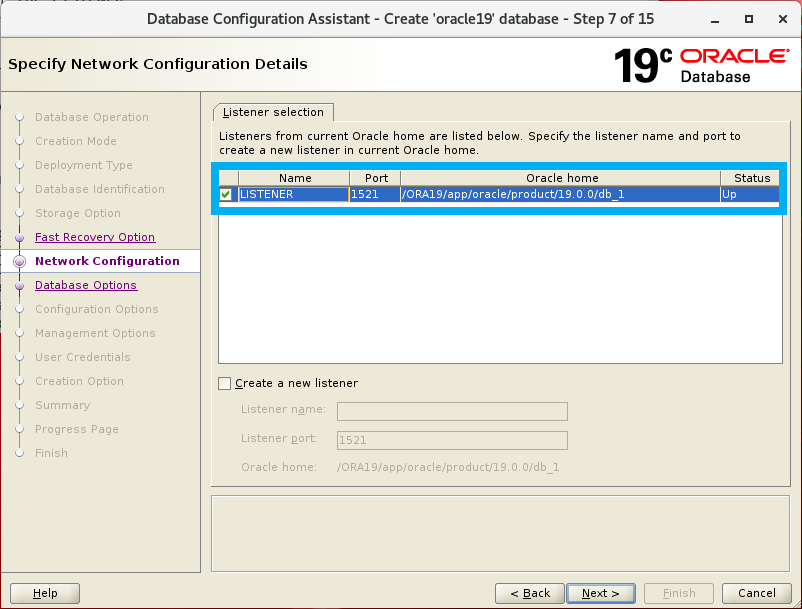Click the Storage Option step

point(78,213)
